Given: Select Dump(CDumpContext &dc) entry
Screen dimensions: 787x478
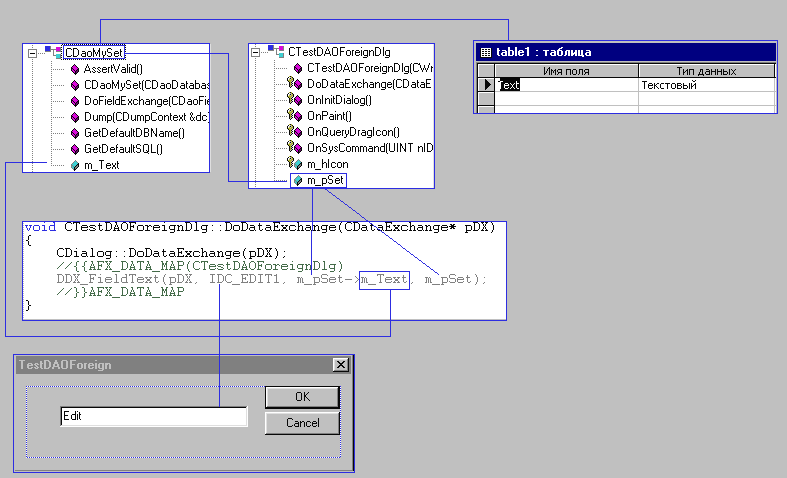Looking at the screenshot, I should pyautogui.click(x=147, y=117).
